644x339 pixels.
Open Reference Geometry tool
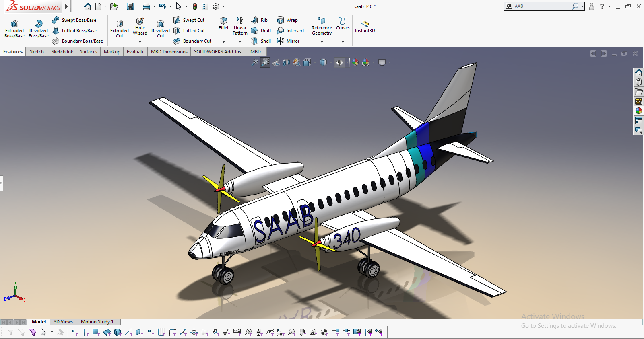[322, 26]
